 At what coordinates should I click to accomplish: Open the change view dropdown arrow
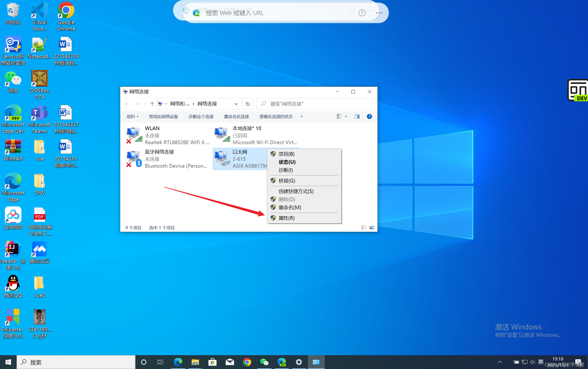[x=346, y=116]
